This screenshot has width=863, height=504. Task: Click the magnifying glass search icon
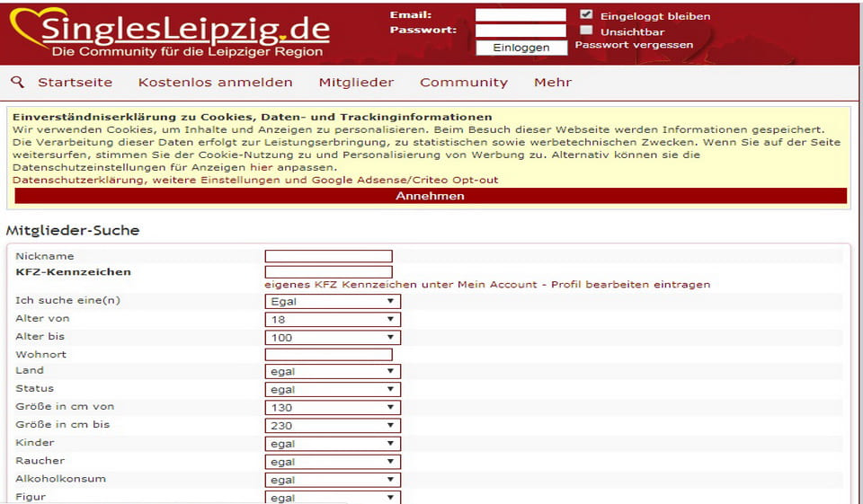click(x=17, y=83)
